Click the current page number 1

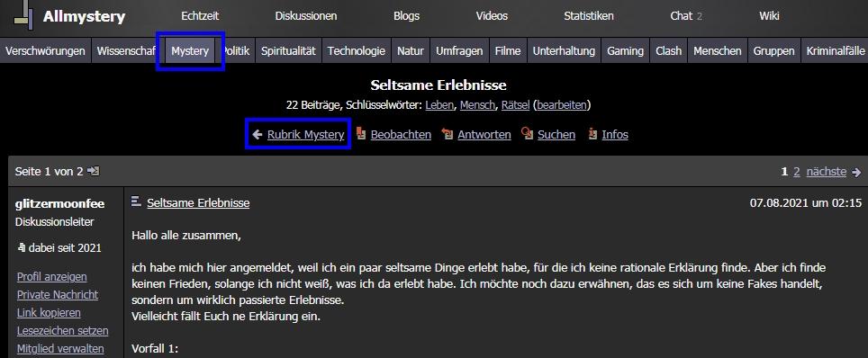coord(784,172)
